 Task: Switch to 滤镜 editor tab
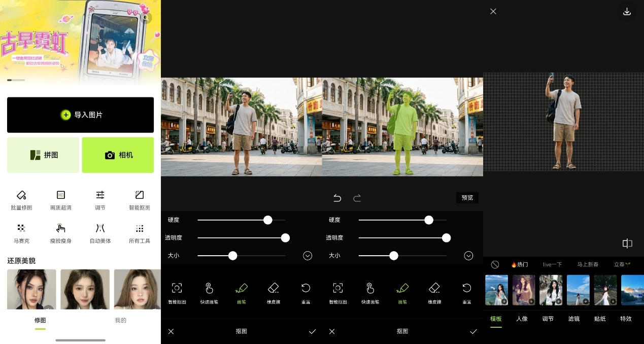[x=574, y=319]
